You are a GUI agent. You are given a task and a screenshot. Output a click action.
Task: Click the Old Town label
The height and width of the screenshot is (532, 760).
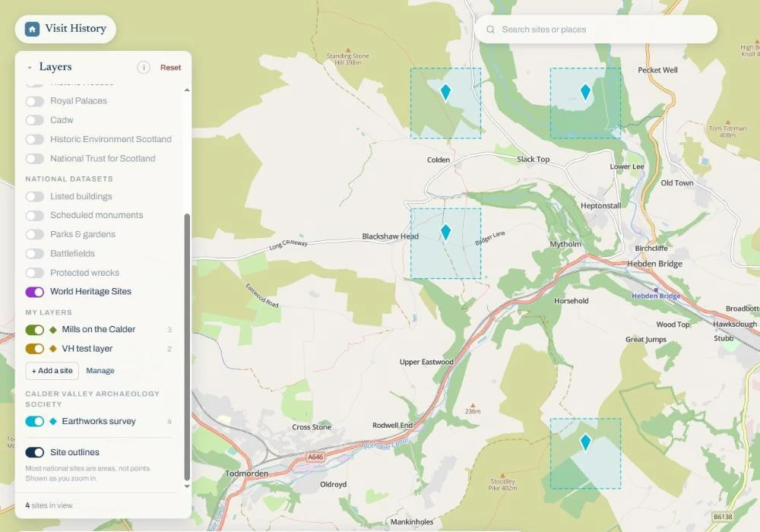tap(677, 183)
